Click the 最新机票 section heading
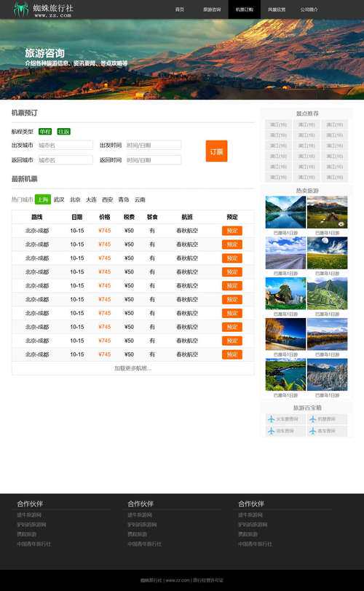This screenshot has width=364, height=591. click(x=25, y=178)
